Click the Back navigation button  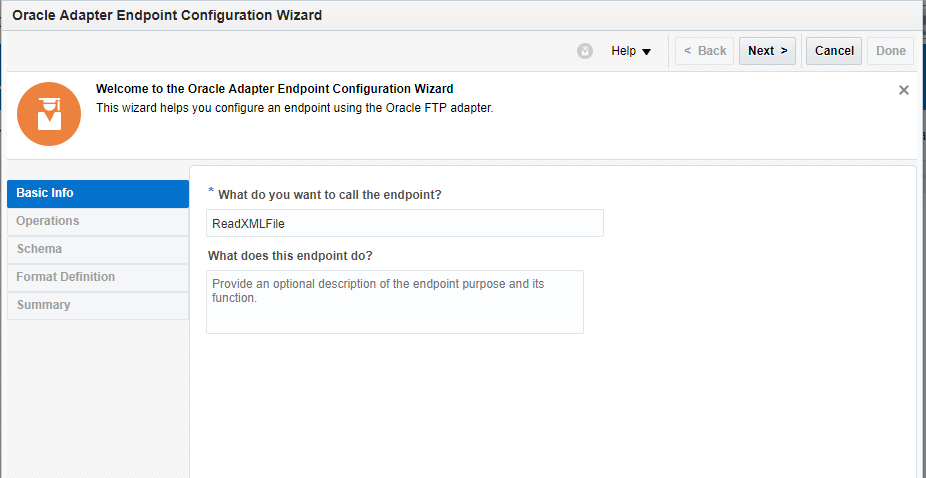coord(705,51)
